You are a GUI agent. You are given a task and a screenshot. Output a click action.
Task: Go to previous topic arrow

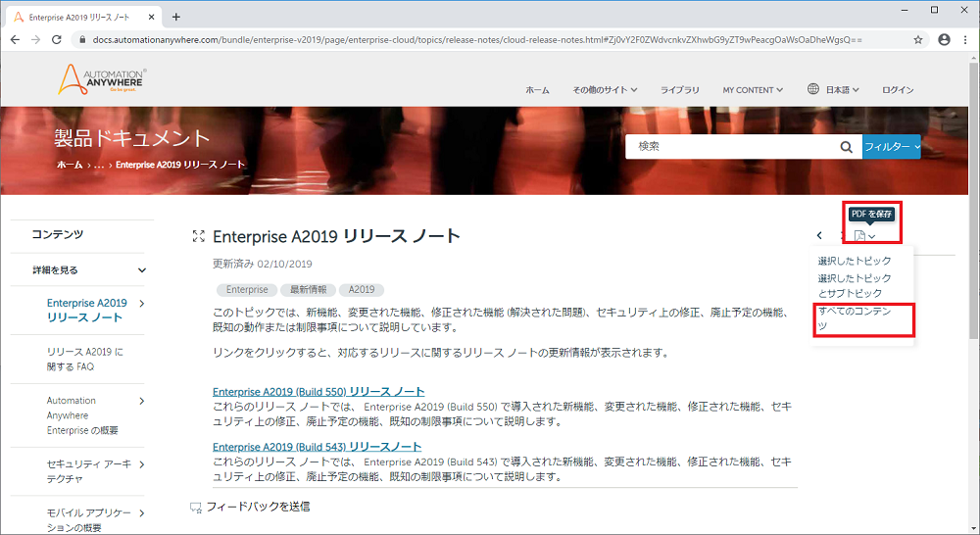tap(819, 235)
